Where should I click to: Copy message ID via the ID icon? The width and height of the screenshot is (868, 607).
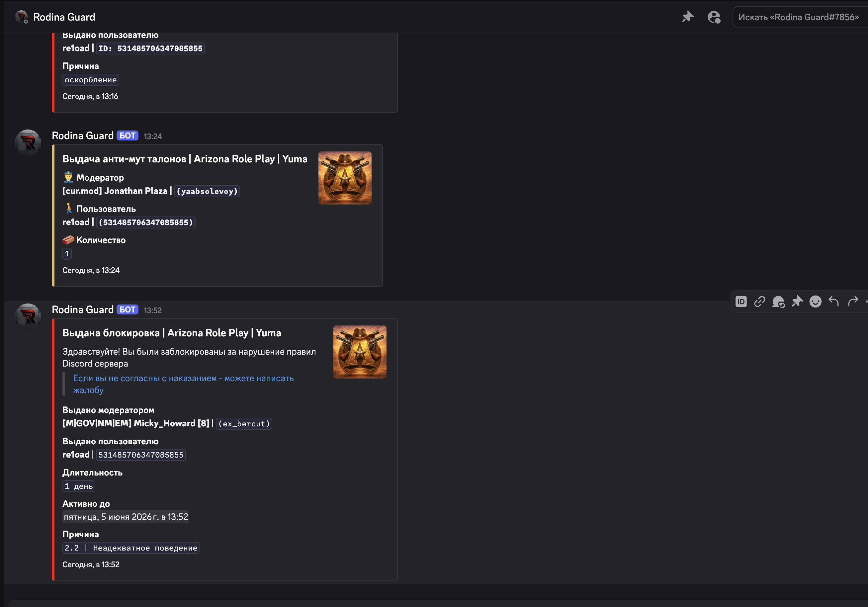741,302
